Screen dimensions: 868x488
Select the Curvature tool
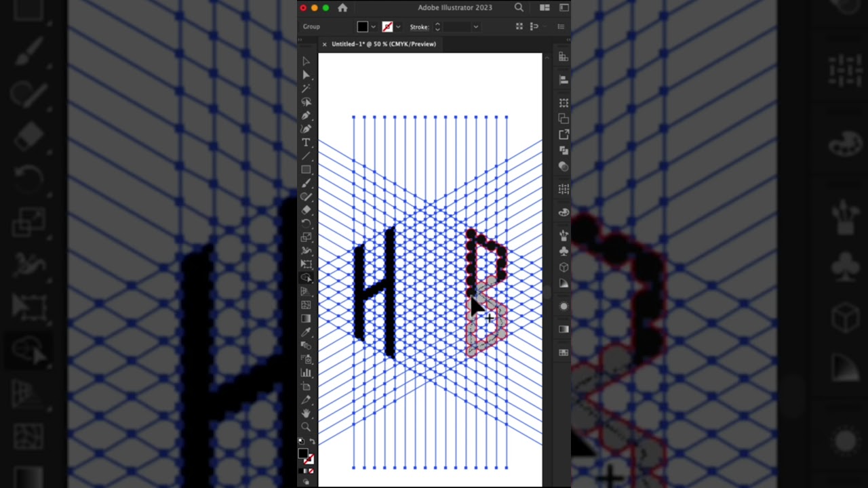point(306,129)
